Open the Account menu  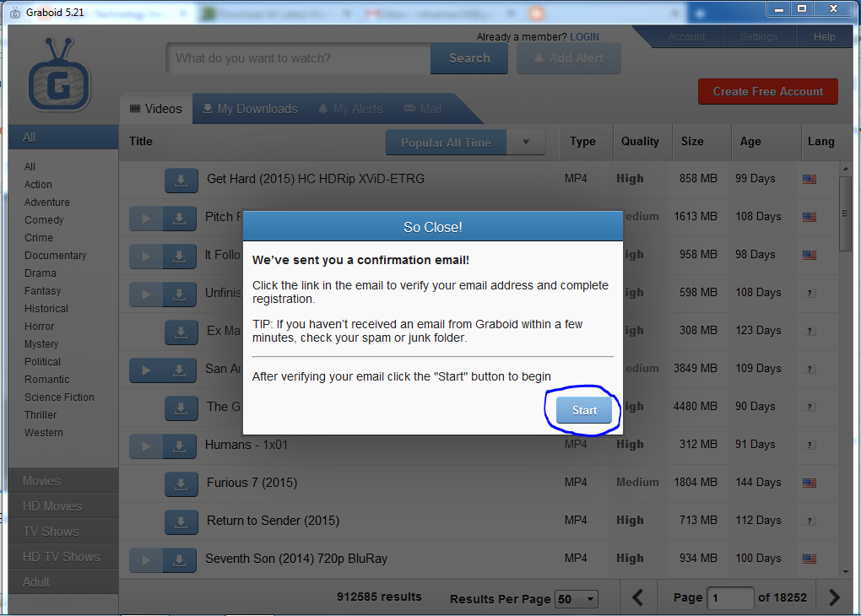click(686, 37)
